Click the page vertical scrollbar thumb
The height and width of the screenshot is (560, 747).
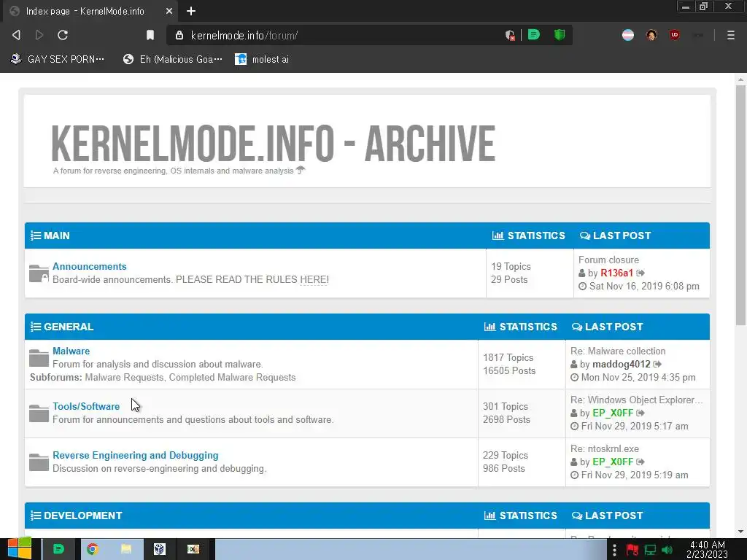pos(740,205)
